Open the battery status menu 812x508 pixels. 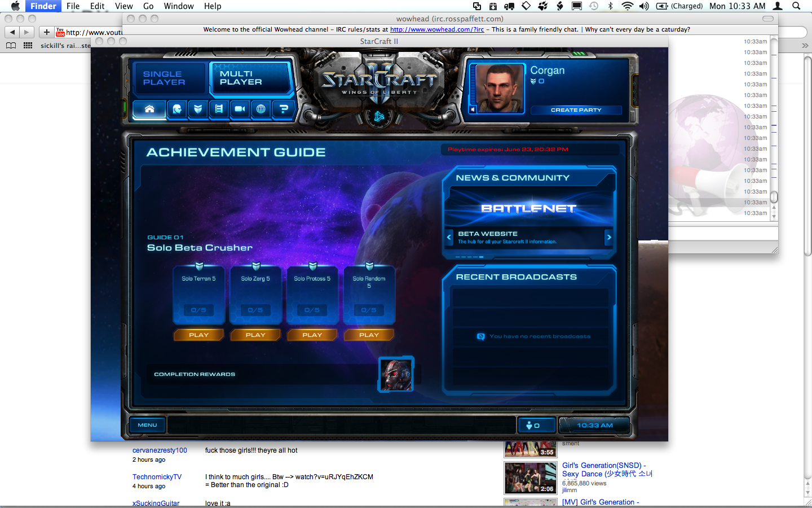pyautogui.click(x=679, y=6)
